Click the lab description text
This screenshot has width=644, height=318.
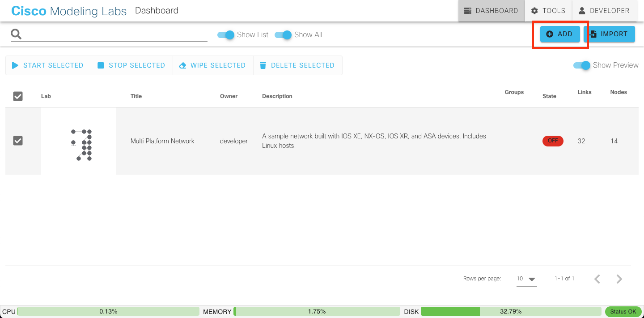click(x=374, y=141)
